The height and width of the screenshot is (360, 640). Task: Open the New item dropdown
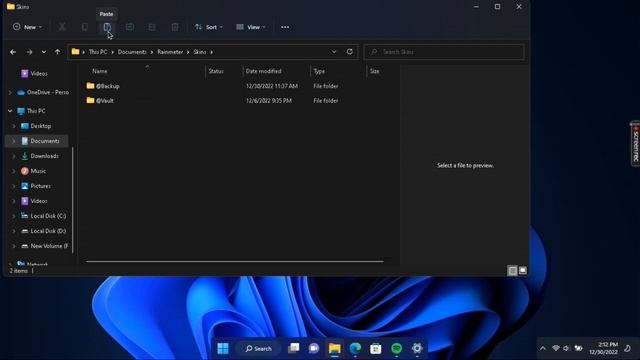27,27
